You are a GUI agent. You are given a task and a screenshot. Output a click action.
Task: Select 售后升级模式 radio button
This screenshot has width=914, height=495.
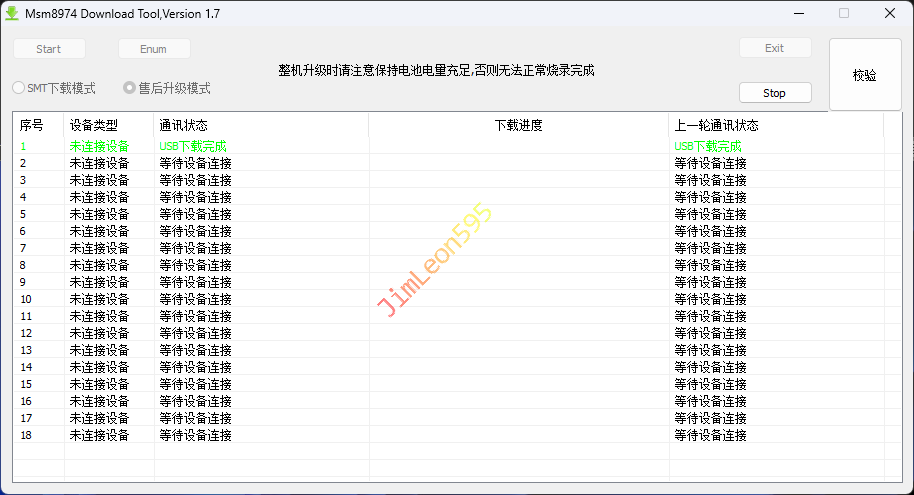tap(129, 88)
